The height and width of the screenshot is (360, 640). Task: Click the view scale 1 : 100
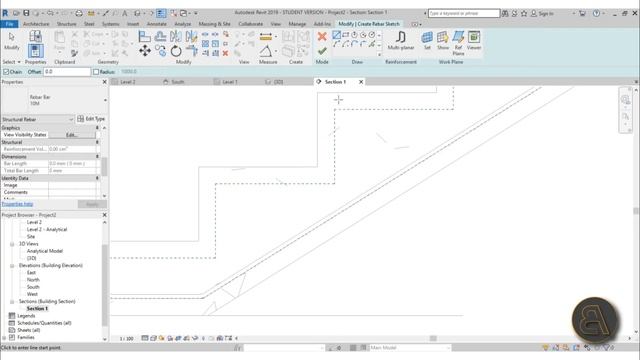pyautogui.click(x=127, y=338)
